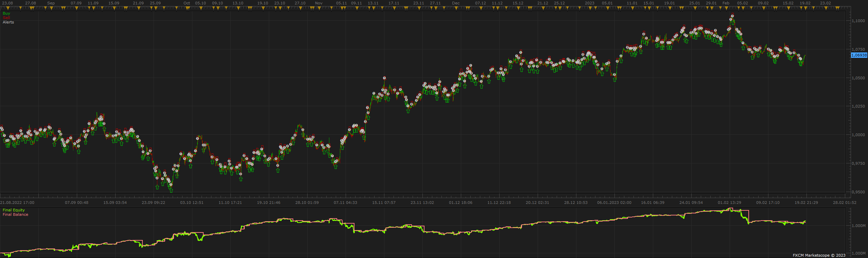Click the 09.02 17:10 time label
Viewport: 868px width, 258px height.
pyautogui.click(x=768, y=203)
